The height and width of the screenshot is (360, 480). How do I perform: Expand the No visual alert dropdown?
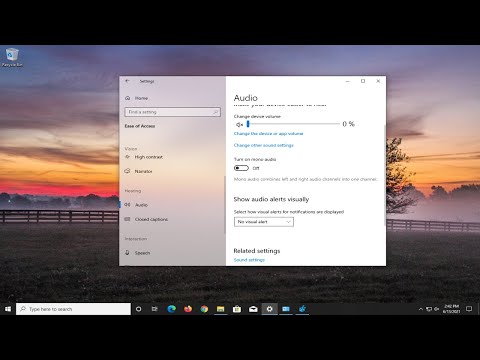point(264,222)
